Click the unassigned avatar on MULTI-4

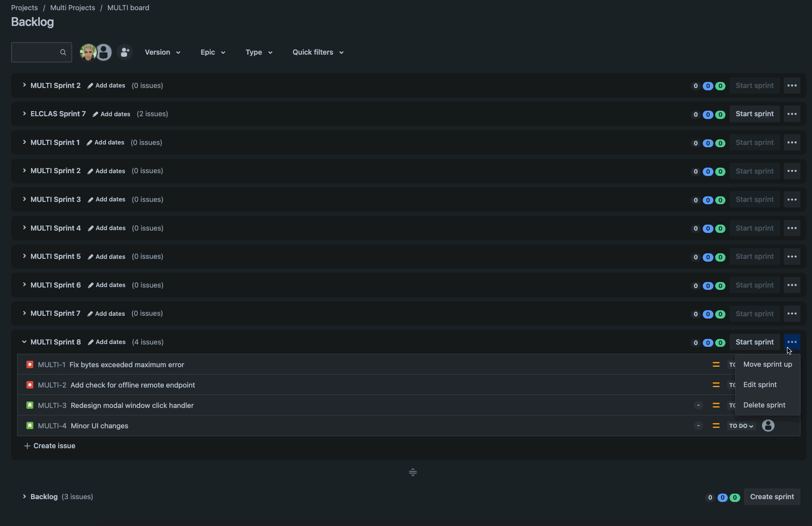point(768,426)
